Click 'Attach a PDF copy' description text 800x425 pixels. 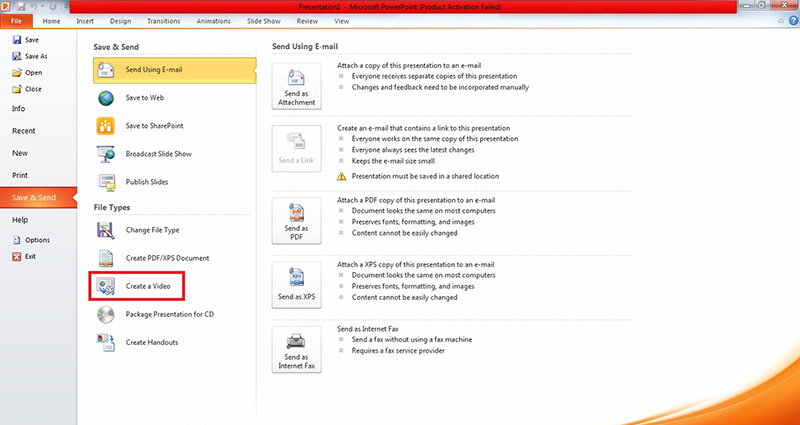(x=416, y=201)
